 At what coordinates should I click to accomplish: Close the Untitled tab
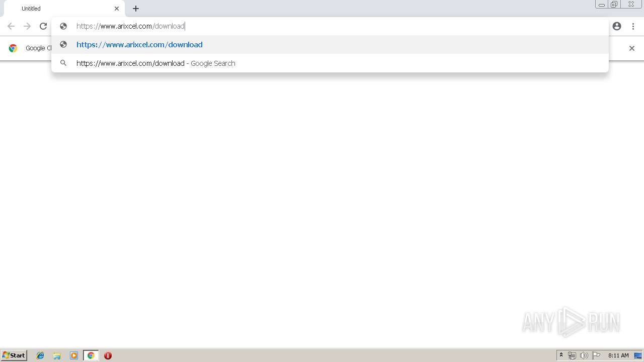tap(117, 9)
